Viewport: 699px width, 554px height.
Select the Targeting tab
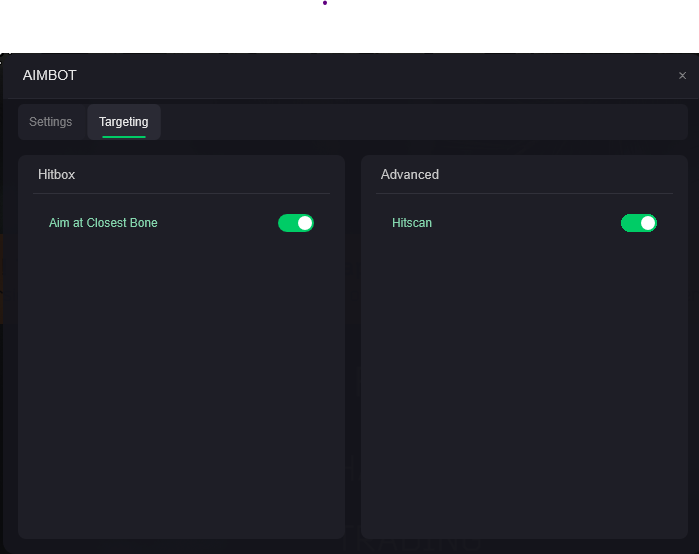click(123, 122)
